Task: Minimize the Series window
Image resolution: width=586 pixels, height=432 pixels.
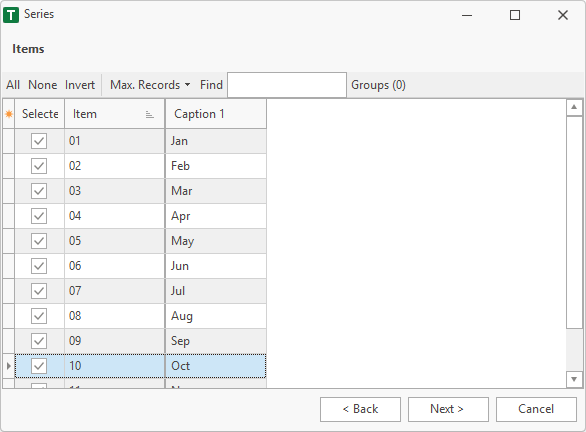Action: (x=467, y=15)
